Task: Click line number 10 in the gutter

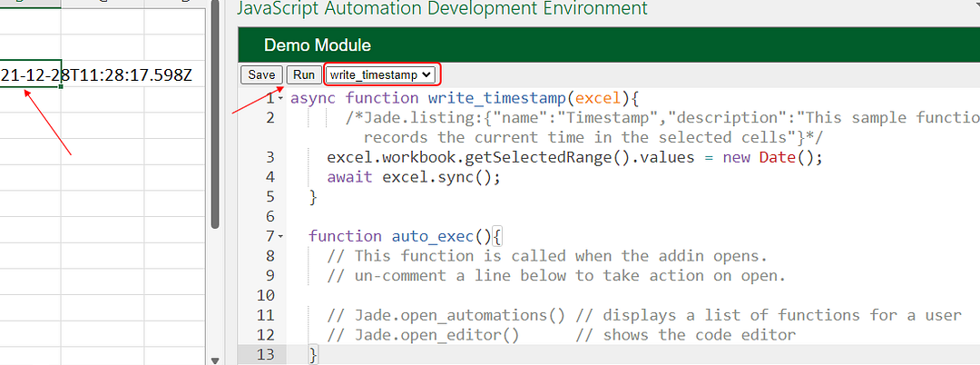Action: point(265,295)
